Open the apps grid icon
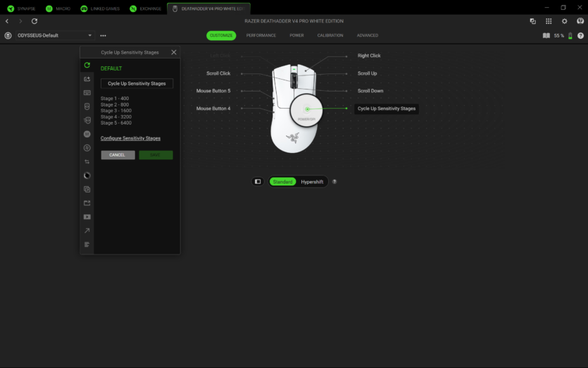Viewport: 588px width, 368px height. tap(549, 21)
